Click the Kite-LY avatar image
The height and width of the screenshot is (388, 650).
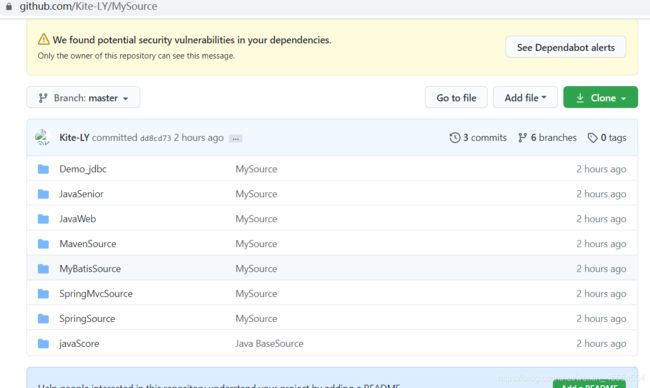tap(42, 138)
